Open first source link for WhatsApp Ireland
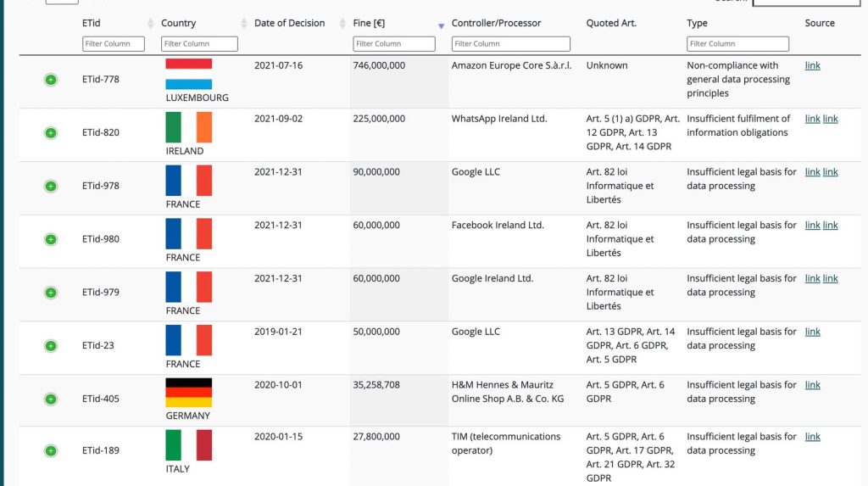The width and height of the screenshot is (868, 486). [813, 119]
